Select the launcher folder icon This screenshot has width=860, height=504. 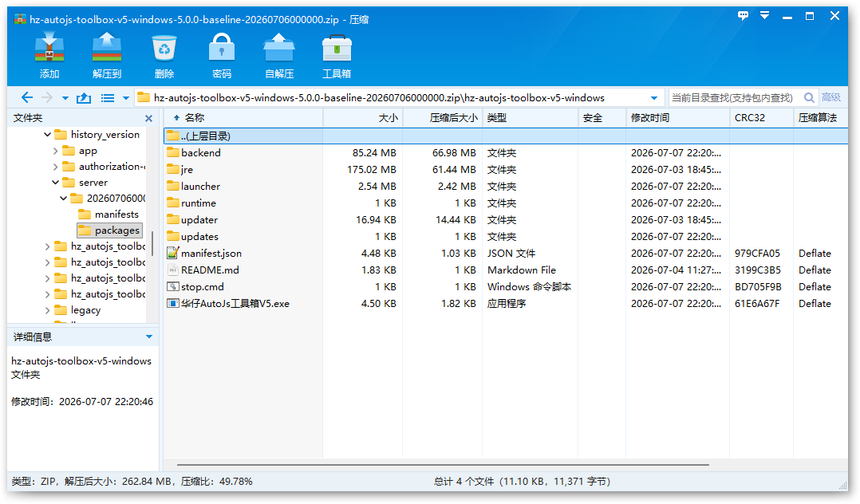[173, 186]
